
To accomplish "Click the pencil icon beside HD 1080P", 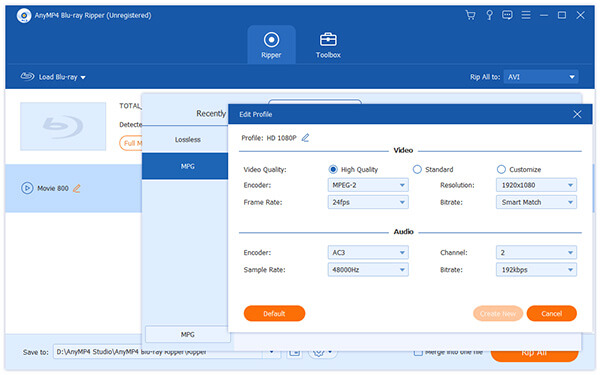I will [x=305, y=138].
